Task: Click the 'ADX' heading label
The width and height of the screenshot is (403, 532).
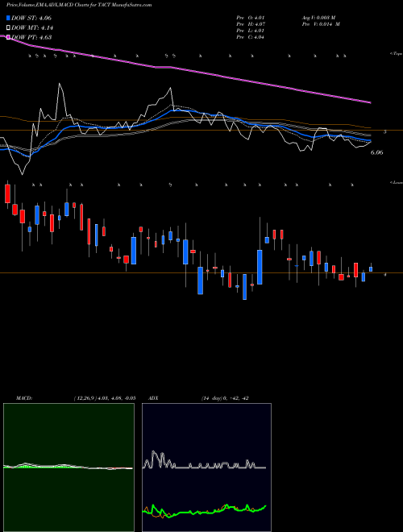Action: point(153,398)
